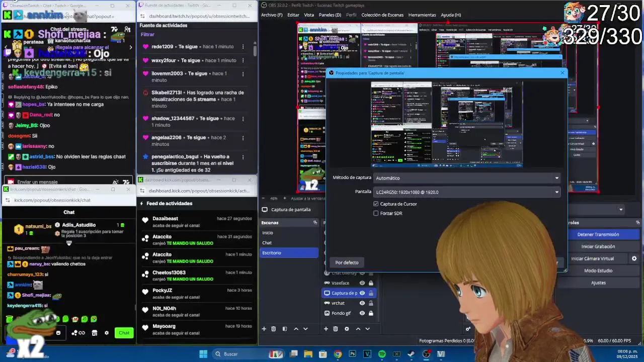
Task: Expand dropdown arrow beside Captura de pantalla toolbar
Action: (x=621, y=210)
